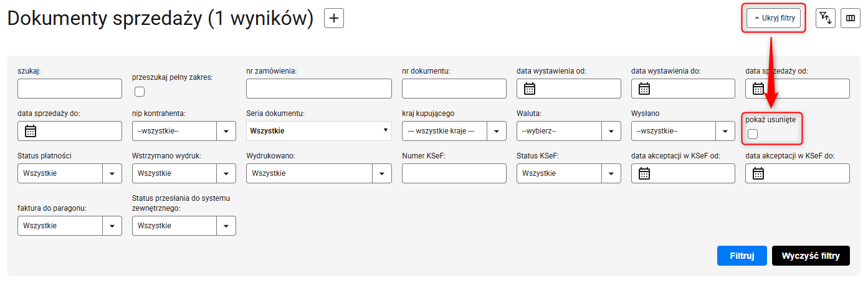Screen dimensions: 868x285
Task: Expand the kraj kupującego dropdown
Action: 496,131
